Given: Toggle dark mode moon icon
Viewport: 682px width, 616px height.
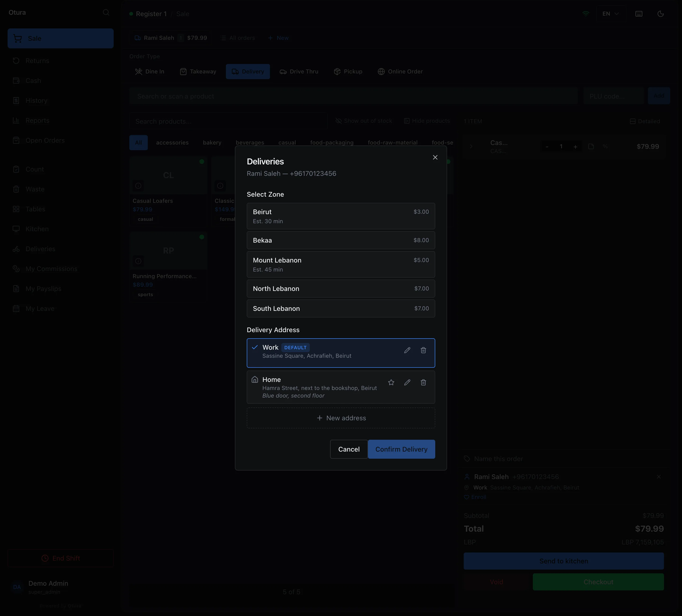Looking at the screenshot, I should coord(660,14).
